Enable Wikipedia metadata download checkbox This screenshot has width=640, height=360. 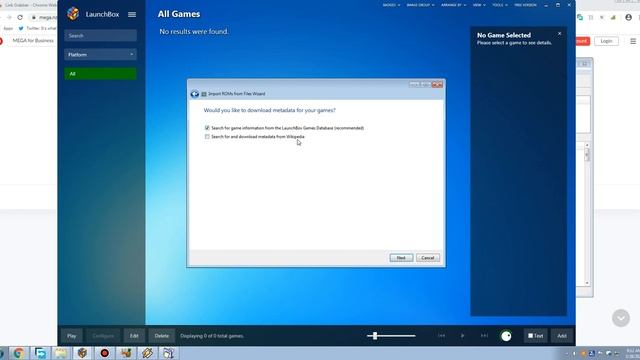[x=207, y=136]
